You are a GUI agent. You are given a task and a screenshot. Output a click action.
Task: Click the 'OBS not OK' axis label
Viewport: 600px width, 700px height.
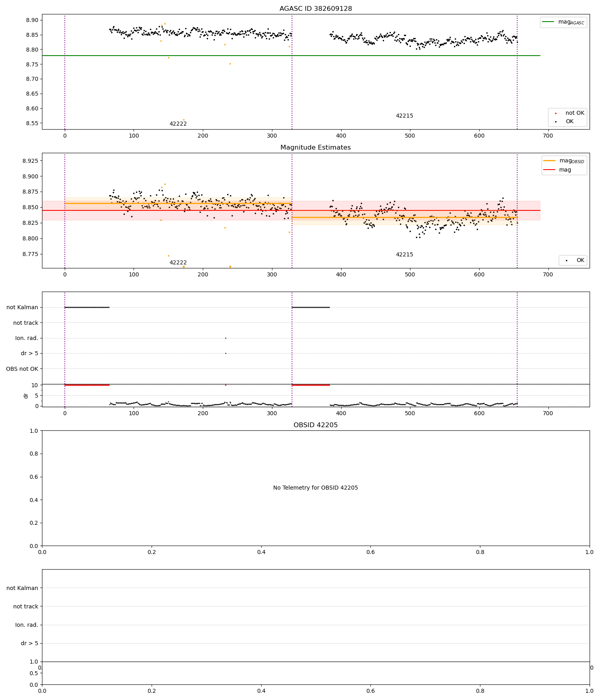click(22, 369)
